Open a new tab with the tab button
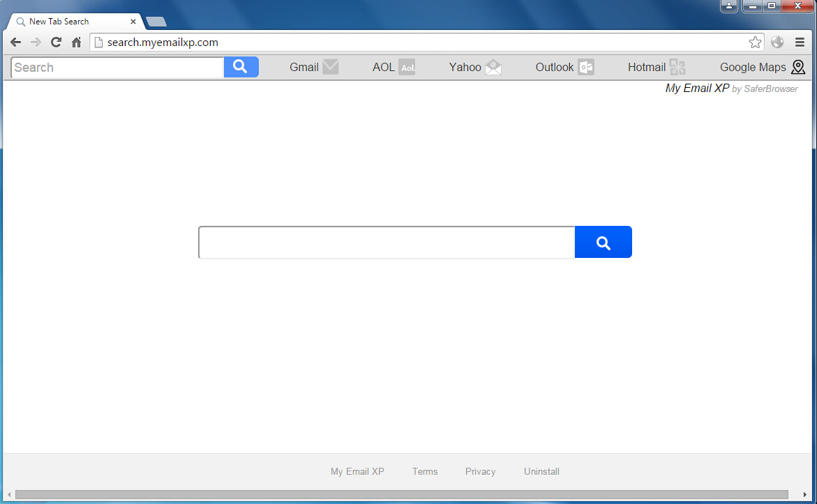 point(156,22)
